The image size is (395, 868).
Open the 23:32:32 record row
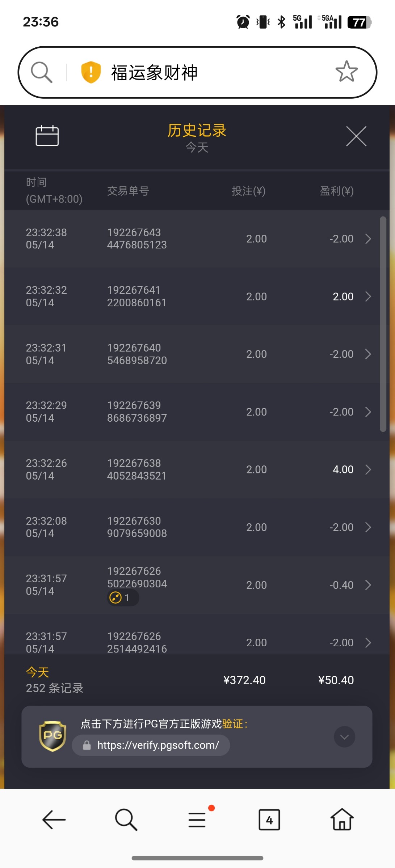(x=192, y=297)
